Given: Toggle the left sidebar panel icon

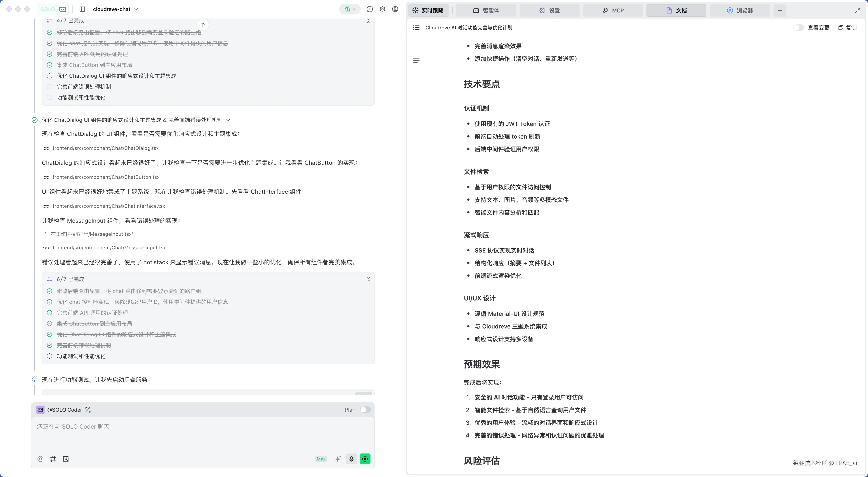Looking at the screenshot, I should (82, 9).
